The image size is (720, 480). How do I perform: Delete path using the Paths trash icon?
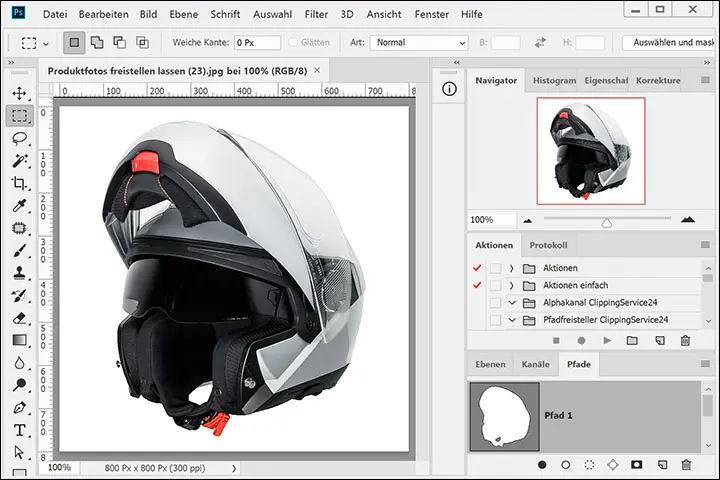click(686, 464)
